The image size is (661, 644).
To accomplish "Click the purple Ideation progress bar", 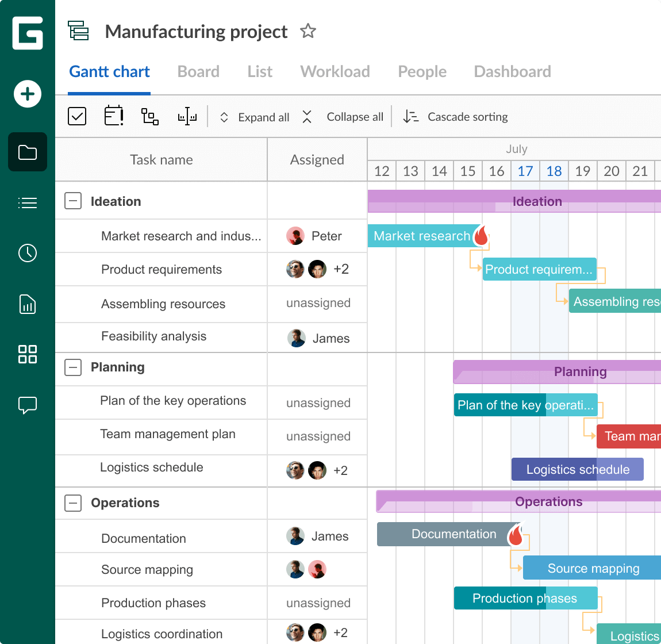I will [x=537, y=201].
